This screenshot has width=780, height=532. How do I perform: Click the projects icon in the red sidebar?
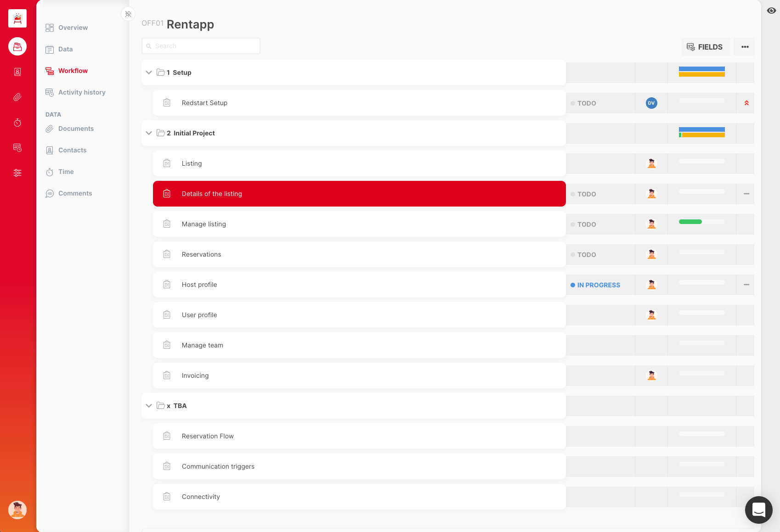click(17, 46)
